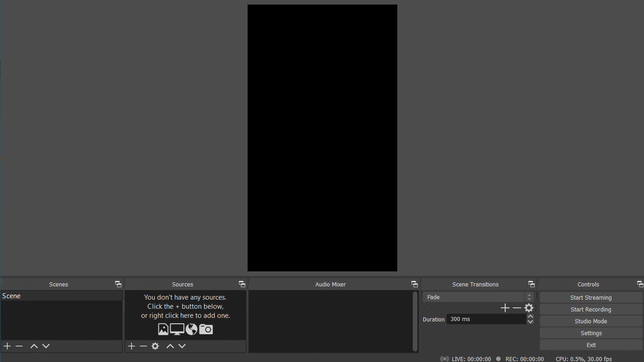Click Start Streaming button
This screenshot has height=362, width=644.
point(591,297)
